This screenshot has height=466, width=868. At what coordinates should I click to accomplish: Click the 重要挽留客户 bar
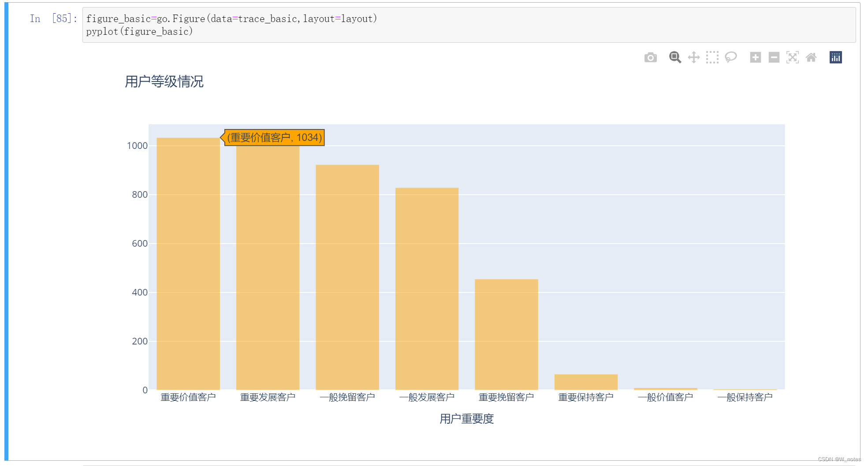(507, 335)
